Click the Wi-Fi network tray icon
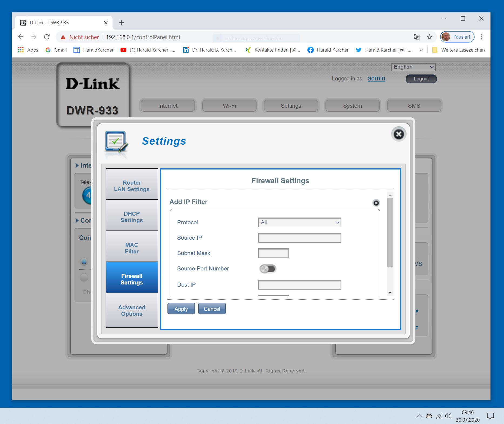This screenshot has height=424, width=504. click(x=439, y=416)
